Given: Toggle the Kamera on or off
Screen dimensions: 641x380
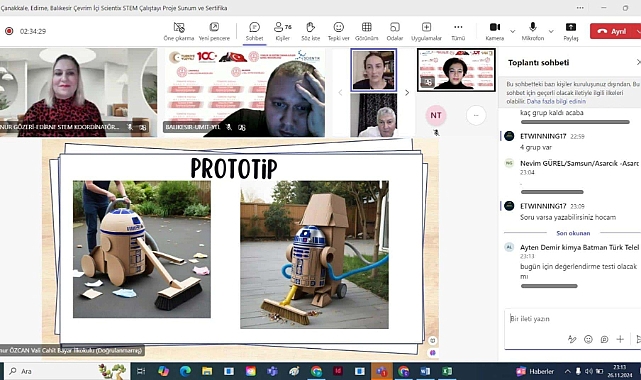Looking at the screenshot, I should coord(495,31).
